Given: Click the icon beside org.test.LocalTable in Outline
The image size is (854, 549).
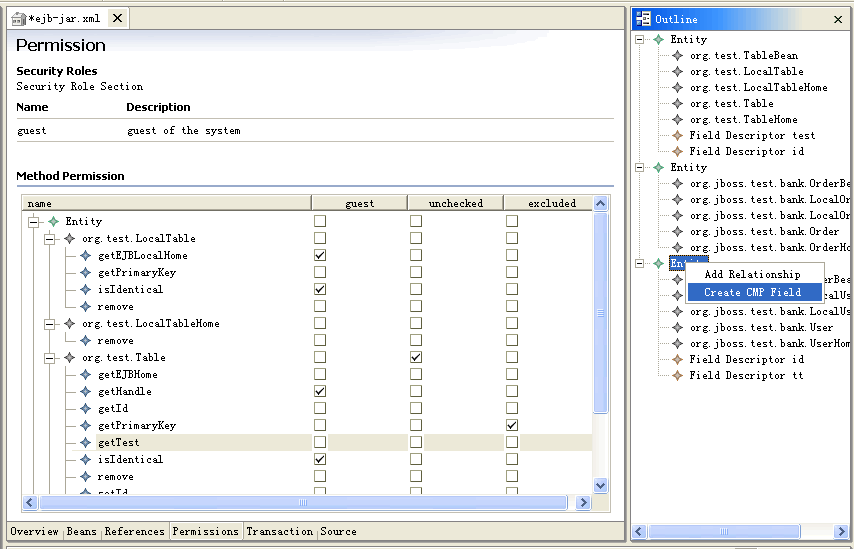Looking at the screenshot, I should (x=677, y=71).
